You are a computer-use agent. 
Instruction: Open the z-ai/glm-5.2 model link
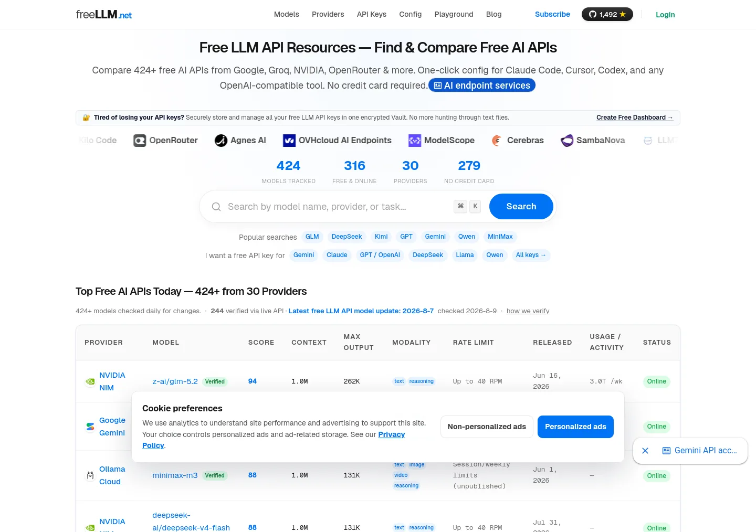[175, 381]
